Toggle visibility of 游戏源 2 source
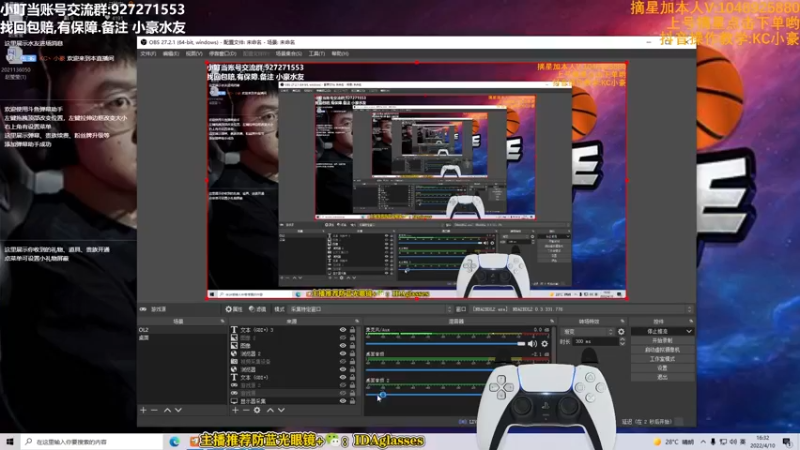 tap(343, 385)
